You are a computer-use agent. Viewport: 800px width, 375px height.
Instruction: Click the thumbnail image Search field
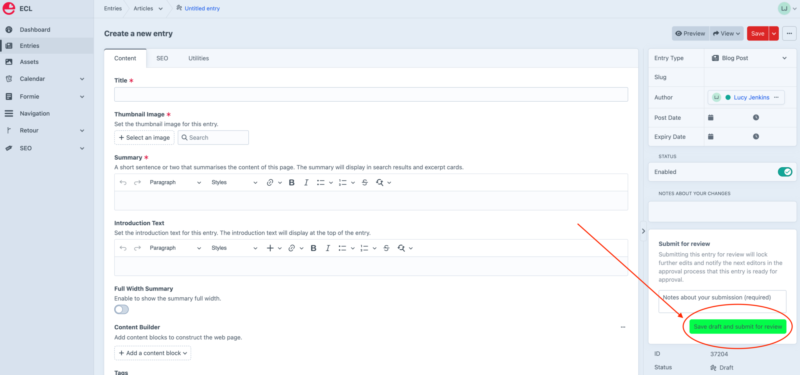pyautogui.click(x=213, y=137)
